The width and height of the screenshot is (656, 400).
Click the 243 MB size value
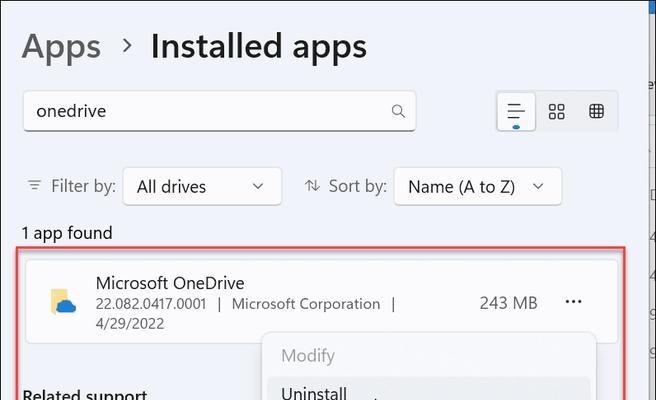tap(508, 303)
